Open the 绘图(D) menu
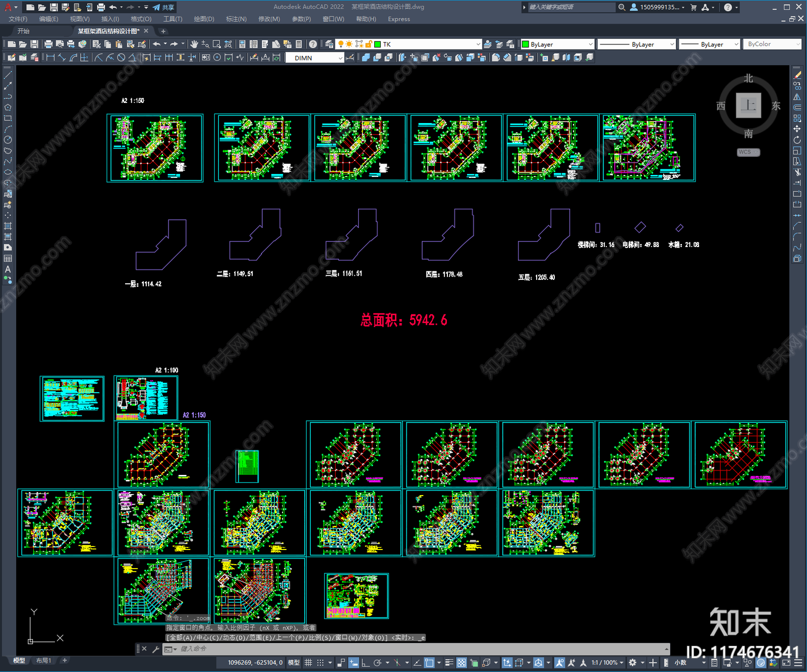The width and height of the screenshot is (807, 672). pyautogui.click(x=204, y=19)
